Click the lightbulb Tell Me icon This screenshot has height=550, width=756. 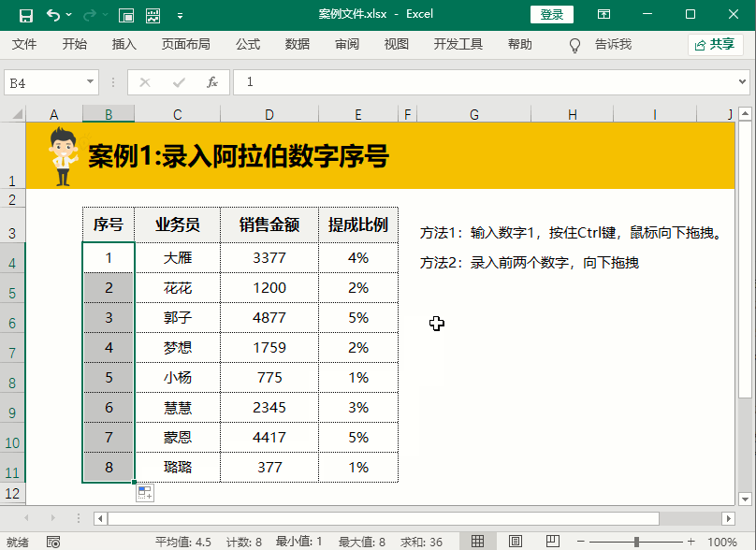[x=575, y=44]
